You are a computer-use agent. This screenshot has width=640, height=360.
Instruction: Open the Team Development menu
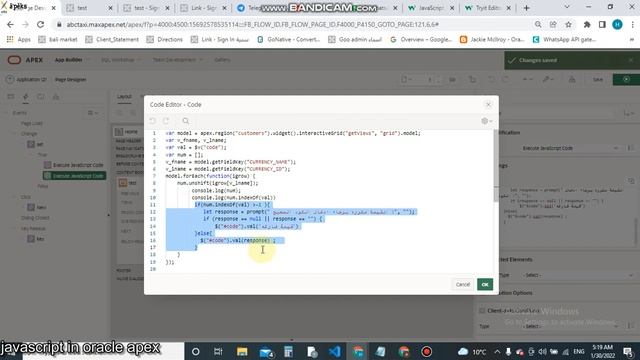click(x=178, y=60)
